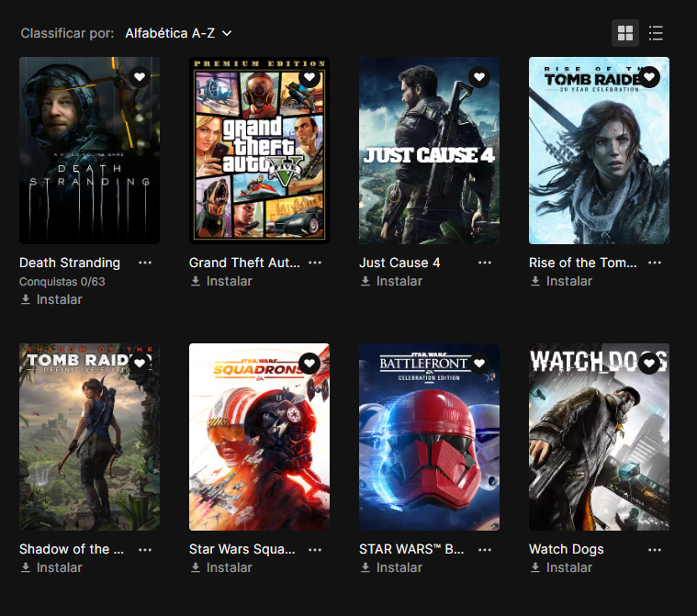Screen dimensions: 697x616
Task: Click Instalar under STAR WARS Battlefront
Action: [391, 567]
